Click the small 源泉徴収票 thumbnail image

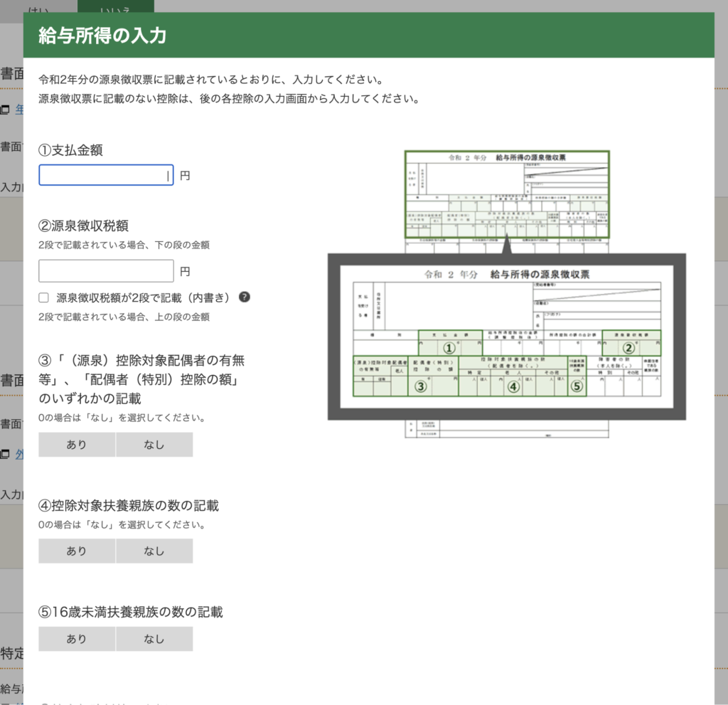[507, 194]
